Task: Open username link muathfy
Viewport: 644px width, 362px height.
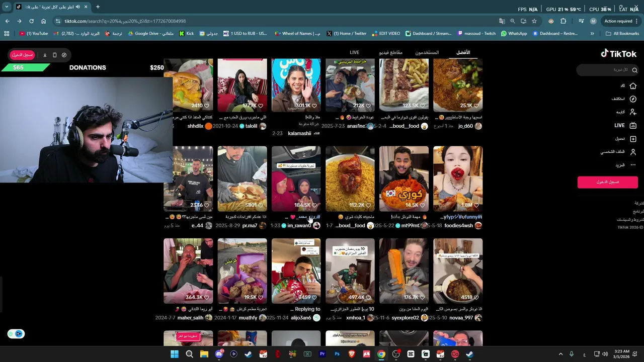Action: (248, 318)
